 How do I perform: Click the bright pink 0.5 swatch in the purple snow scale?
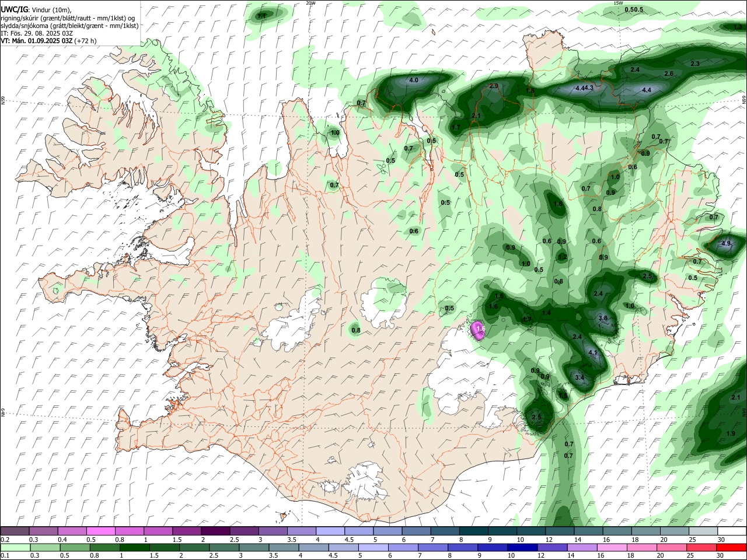click(x=100, y=531)
